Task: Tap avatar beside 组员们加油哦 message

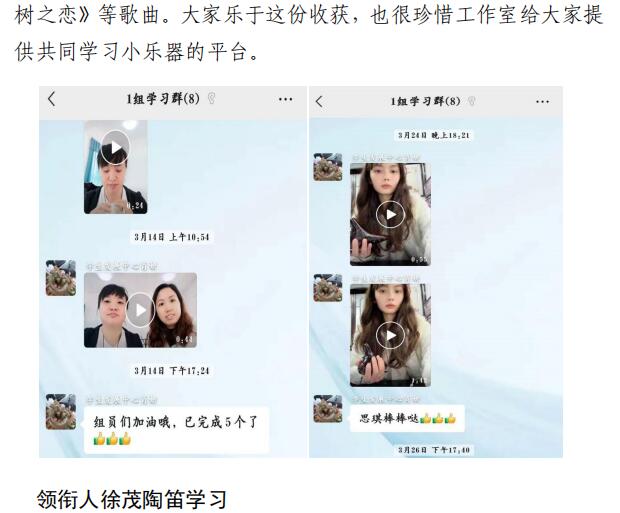Action: click(x=61, y=412)
